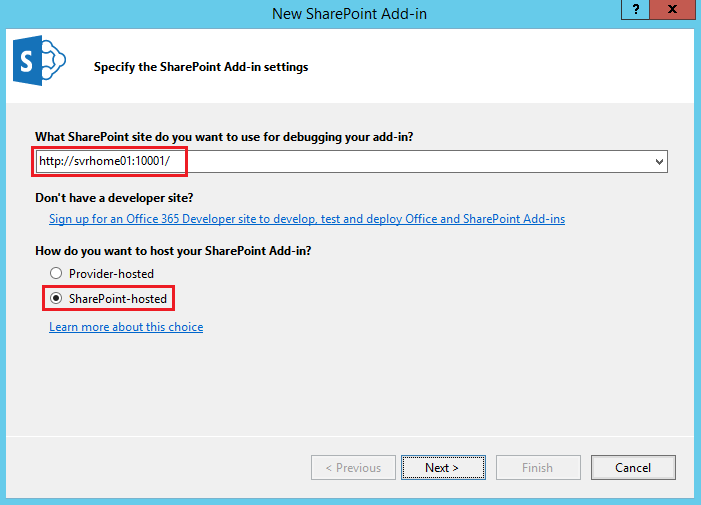Click the disabled Finish button
Viewport: 701px width, 505px height.
coord(538,467)
